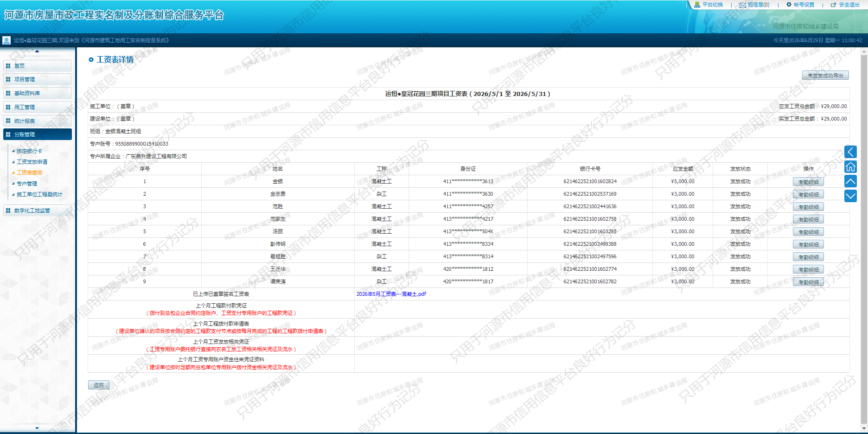Expand the 基础资料库 menu
Image resolution: width=868 pixels, height=434 pixels.
pos(38,93)
